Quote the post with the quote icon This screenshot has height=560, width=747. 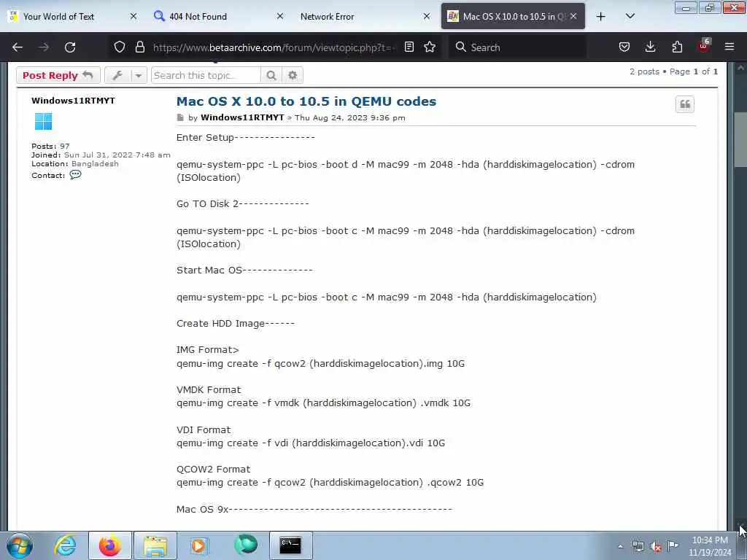pos(684,104)
